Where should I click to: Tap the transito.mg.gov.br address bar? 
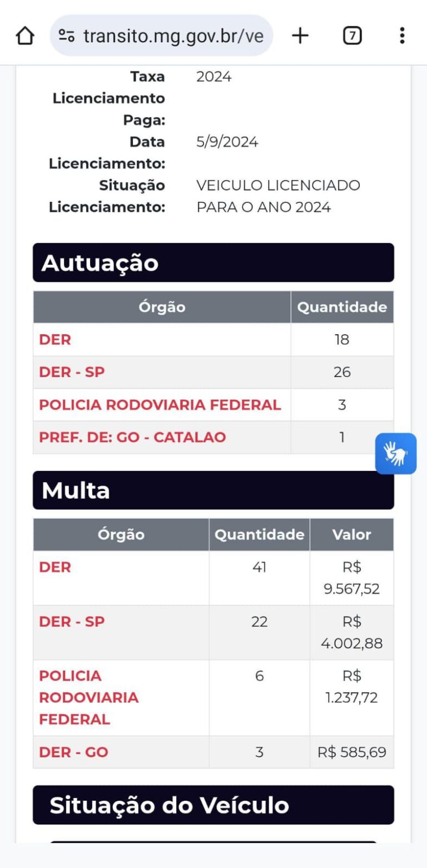172,36
